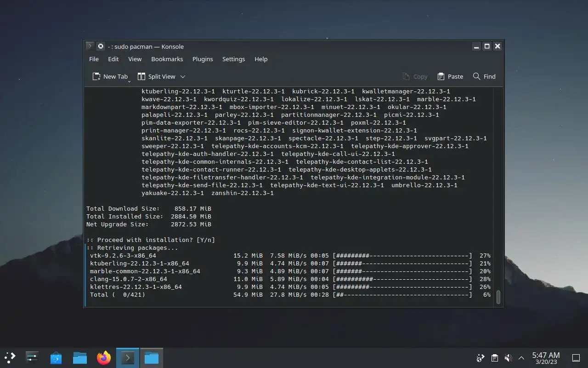The image size is (588, 368).
Task: Click the clang-15.0.7-2-x86_64 download line
Action: pyautogui.click(x=290, y=279)
